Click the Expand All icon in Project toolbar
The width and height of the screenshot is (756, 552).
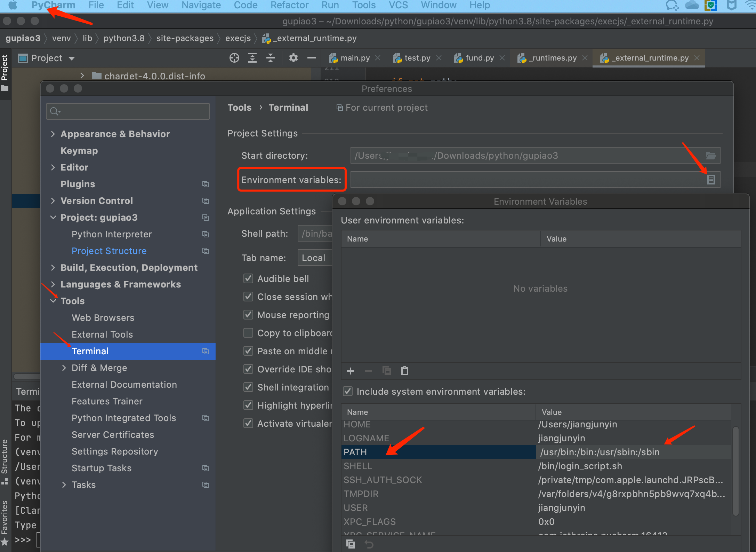pyautogui.click(x=252, y=58)
